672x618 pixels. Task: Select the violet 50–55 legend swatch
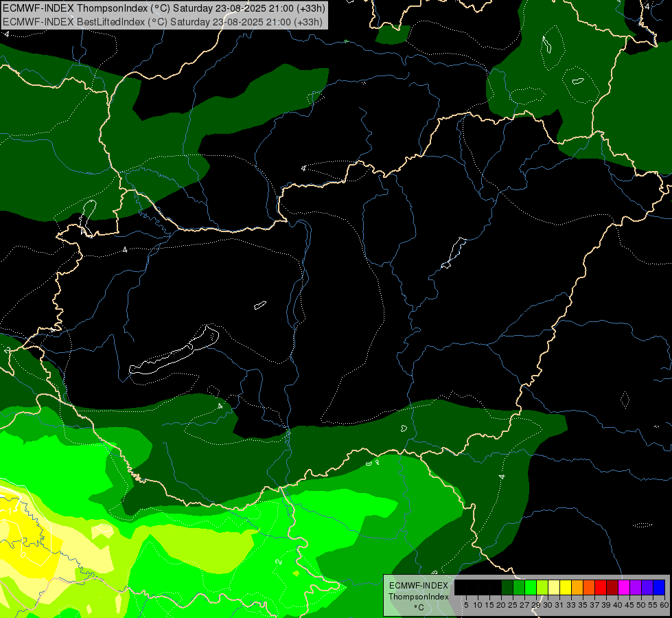[647, 587]
